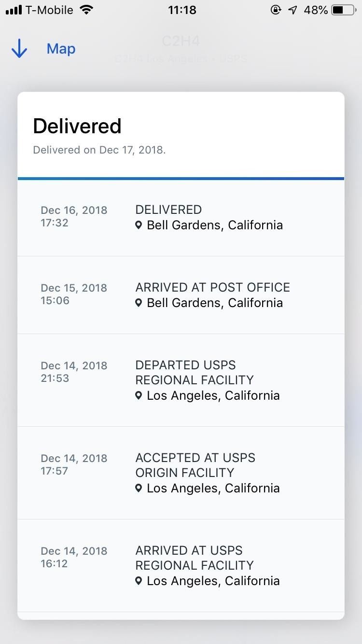The width and height of the screenshot is (362, 644).
Task: Select the DELIVERED tracking event row
Action: [x=181, y=217]
